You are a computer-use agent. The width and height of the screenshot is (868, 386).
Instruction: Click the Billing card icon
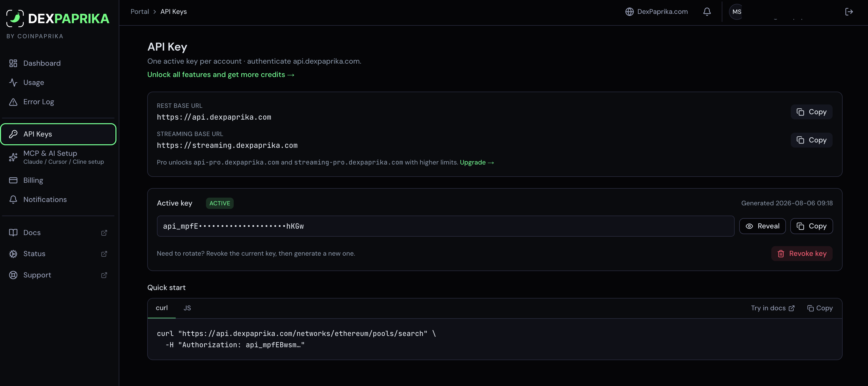(x=13, y=180)
